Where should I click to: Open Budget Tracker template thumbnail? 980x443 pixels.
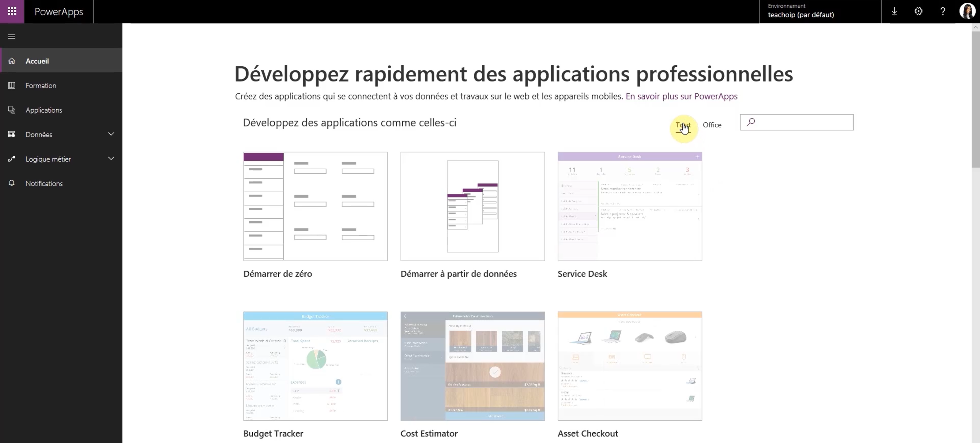(x=315, y=366)
